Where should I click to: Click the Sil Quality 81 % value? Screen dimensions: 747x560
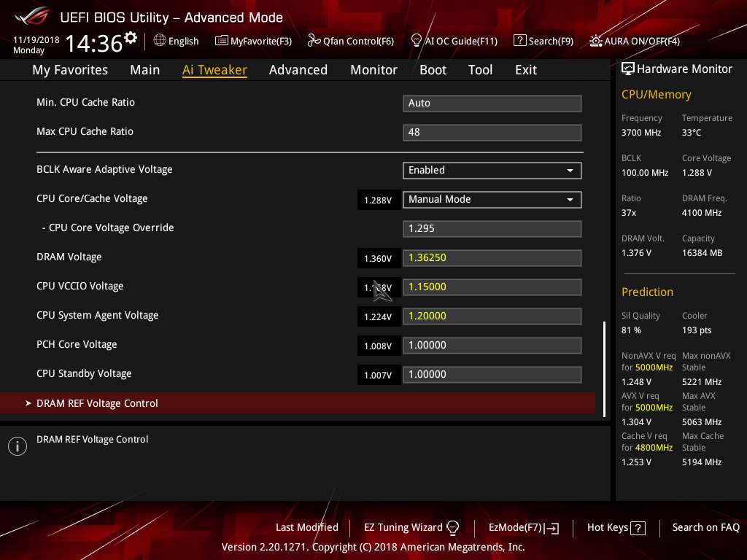coord(631,330)
